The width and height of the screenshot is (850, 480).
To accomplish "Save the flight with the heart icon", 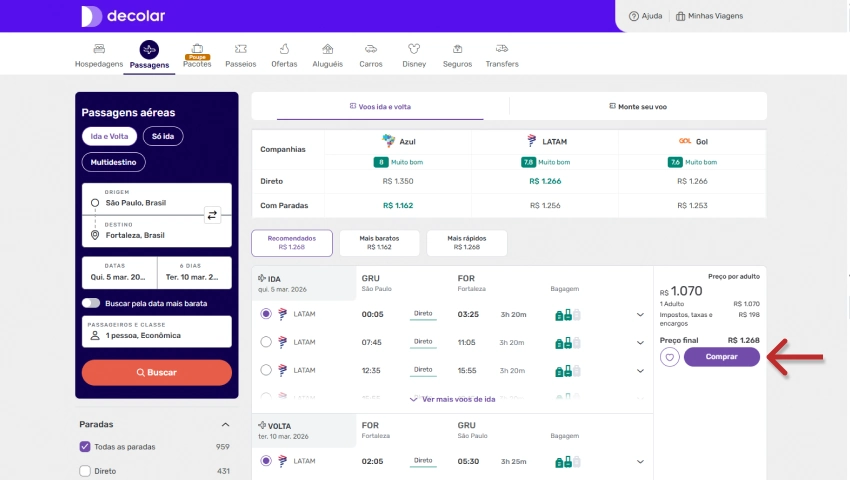I will (x=670, y=357).
